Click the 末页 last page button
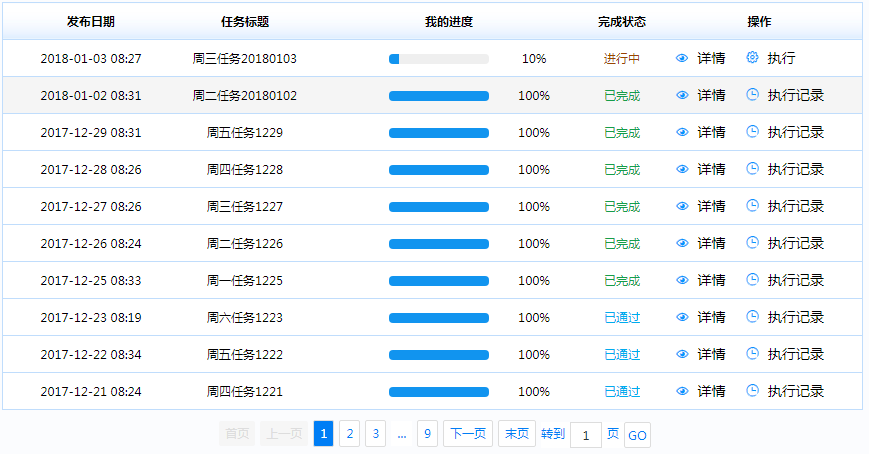 pyautogui.click(x=516, y=434)
